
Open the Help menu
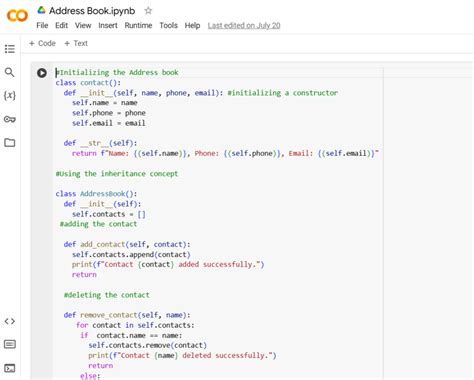[x=192, y=25]
